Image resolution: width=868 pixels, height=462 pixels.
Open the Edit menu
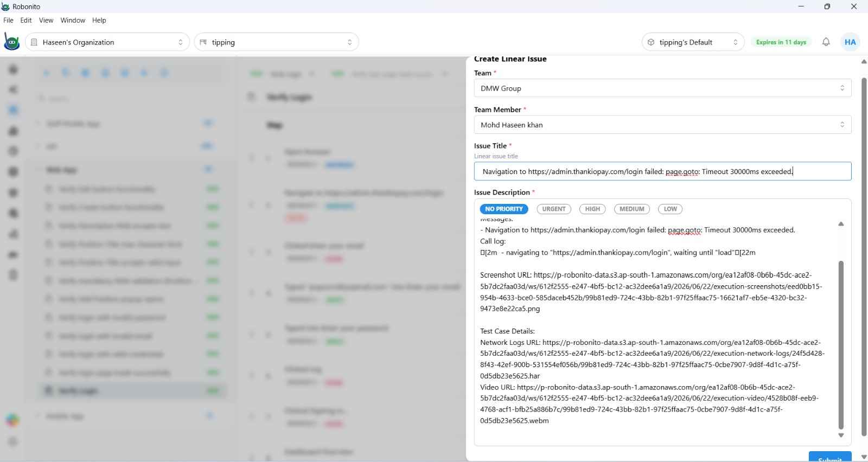click(26, 20)
